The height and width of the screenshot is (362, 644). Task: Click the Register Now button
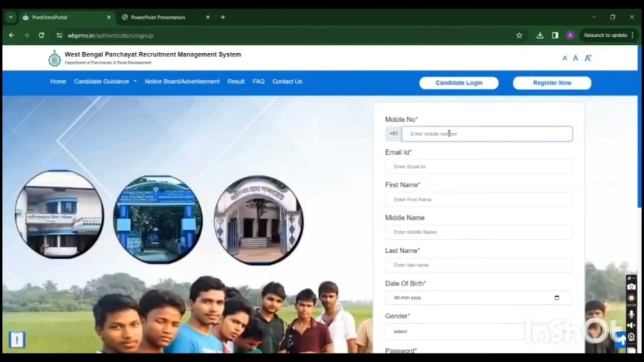[x=552, y=83]
